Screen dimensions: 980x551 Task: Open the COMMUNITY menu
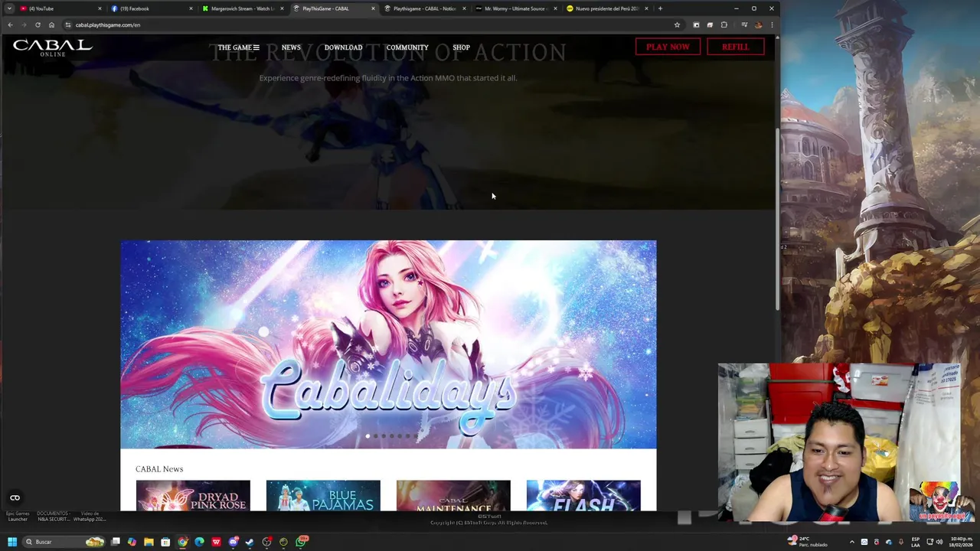pyautogui.click(x=407, y=47)
